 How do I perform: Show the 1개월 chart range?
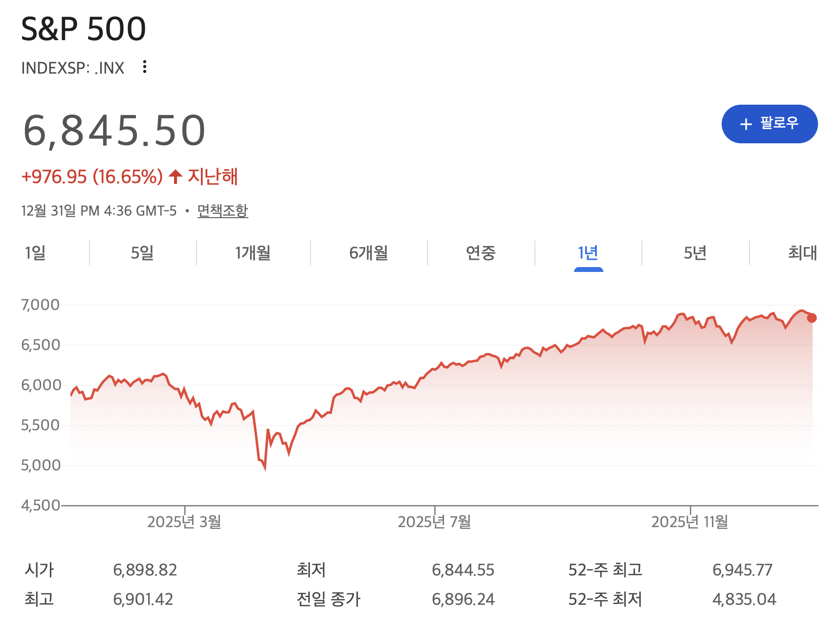pyautogui.click(x=253, y=253)
